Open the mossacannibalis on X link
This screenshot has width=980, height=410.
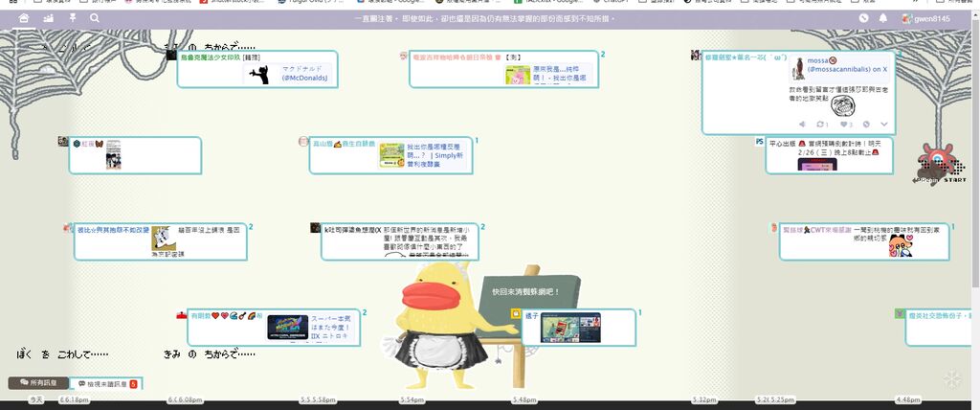[839, 68]
